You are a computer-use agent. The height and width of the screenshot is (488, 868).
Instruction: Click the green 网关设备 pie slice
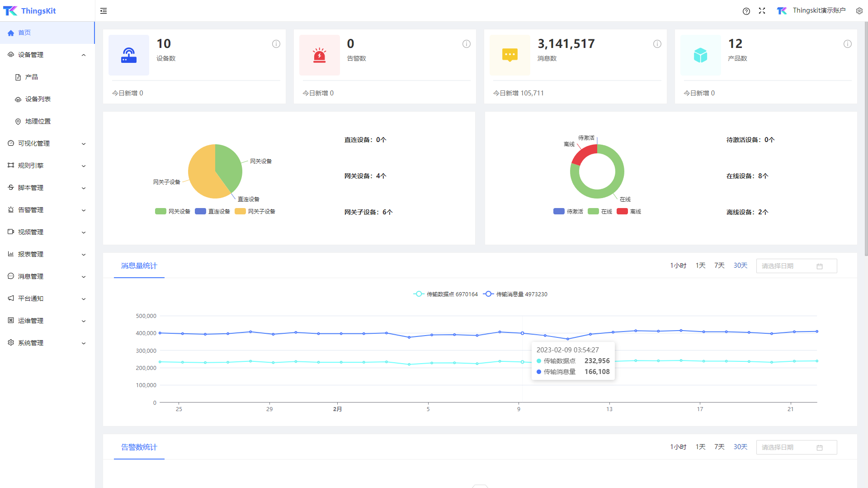coord(228,167)
